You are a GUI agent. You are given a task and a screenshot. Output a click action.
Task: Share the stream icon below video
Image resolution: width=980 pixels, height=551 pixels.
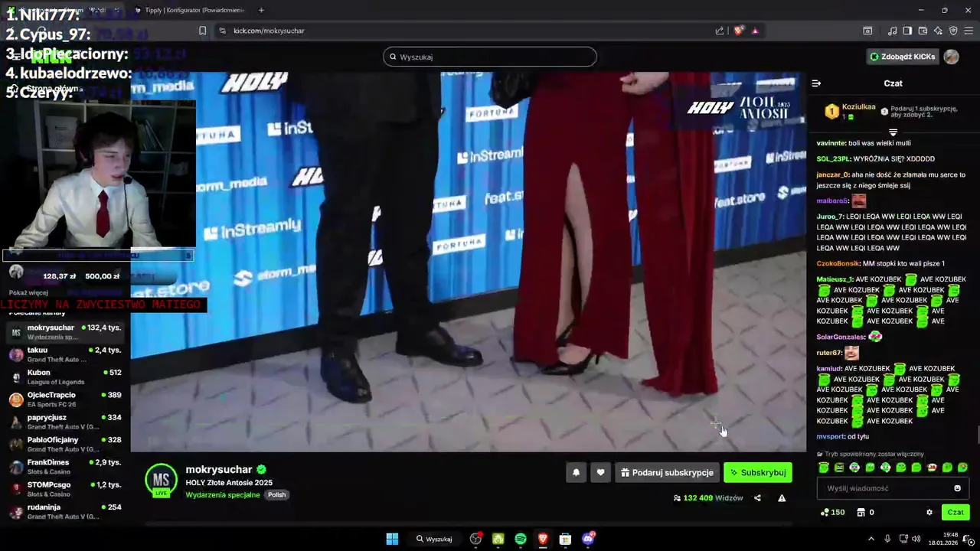click(x=757, y=498)
